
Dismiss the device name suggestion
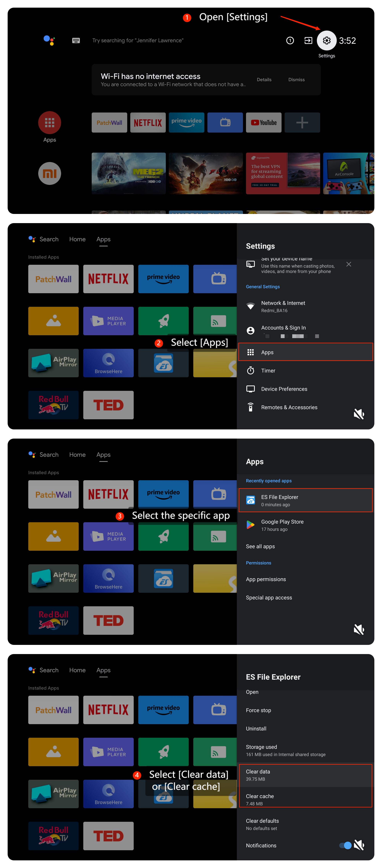point(349,264)
